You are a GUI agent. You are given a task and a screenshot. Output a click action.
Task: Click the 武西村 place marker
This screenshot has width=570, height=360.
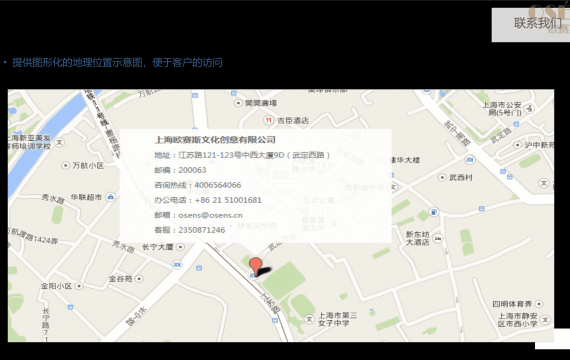[442, 177]
